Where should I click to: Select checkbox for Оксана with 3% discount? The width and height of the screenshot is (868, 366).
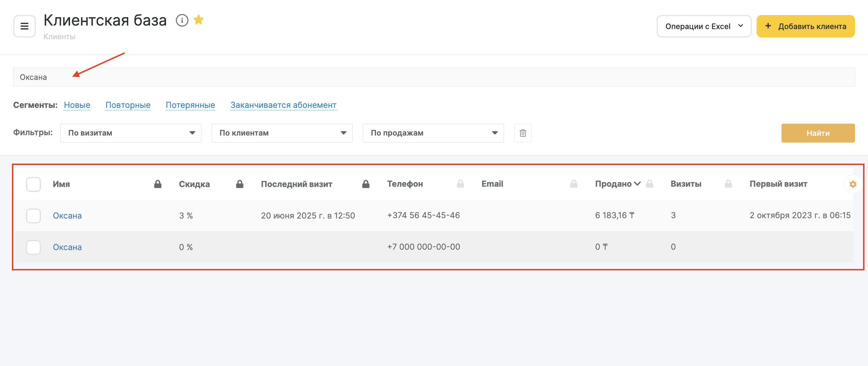[x=34, y=216]
